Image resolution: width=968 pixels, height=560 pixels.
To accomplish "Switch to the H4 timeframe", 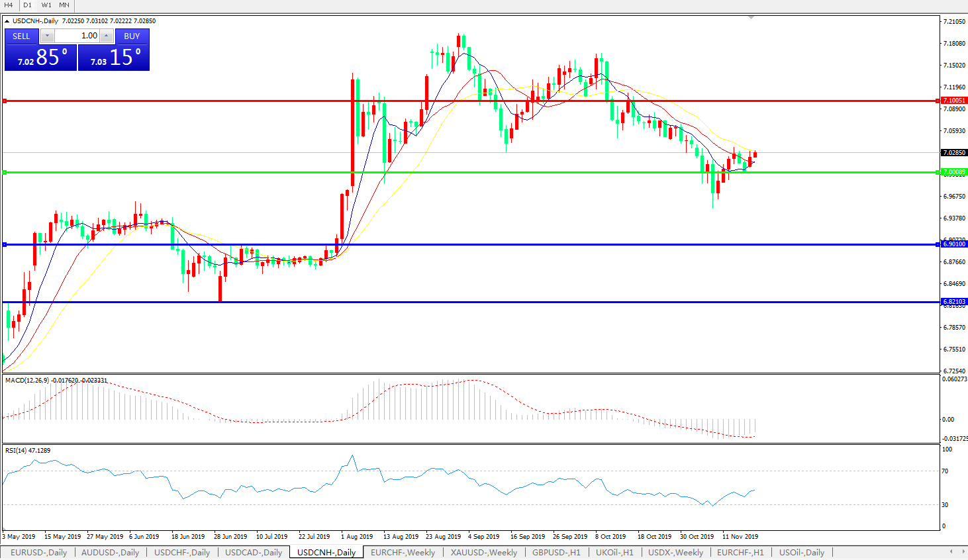I will pyautogui.click(x=9, y=5).
